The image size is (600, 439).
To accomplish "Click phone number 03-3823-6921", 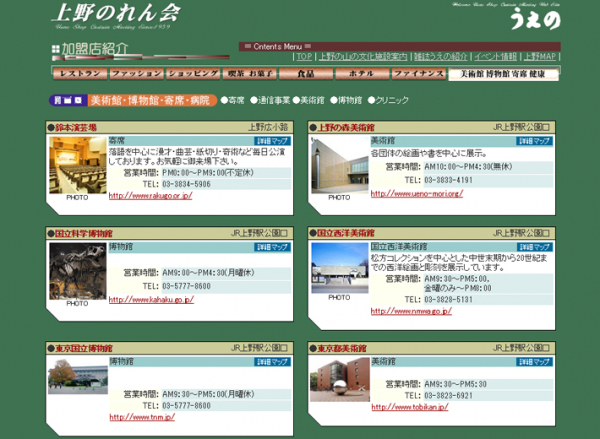I will (x=448, y=396).
